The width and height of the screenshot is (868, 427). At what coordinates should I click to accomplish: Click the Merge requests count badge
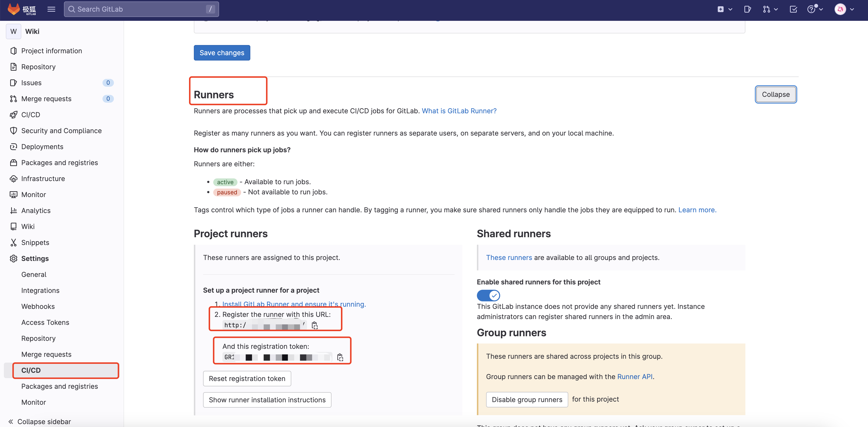coord(108,99)
